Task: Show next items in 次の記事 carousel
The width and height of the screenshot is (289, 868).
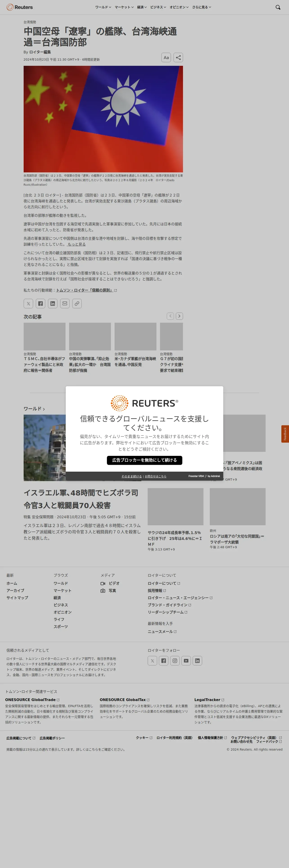Action: tap(179, 316)
